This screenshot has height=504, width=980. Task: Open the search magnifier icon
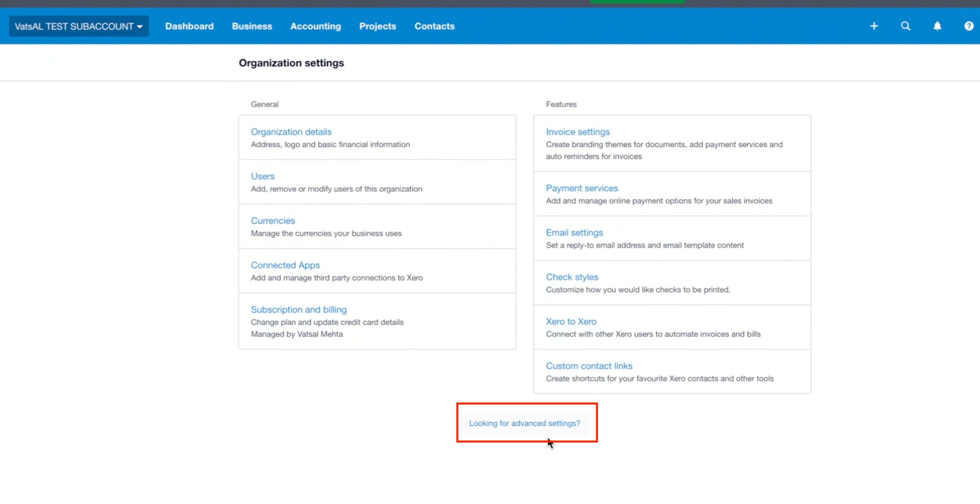905,26
